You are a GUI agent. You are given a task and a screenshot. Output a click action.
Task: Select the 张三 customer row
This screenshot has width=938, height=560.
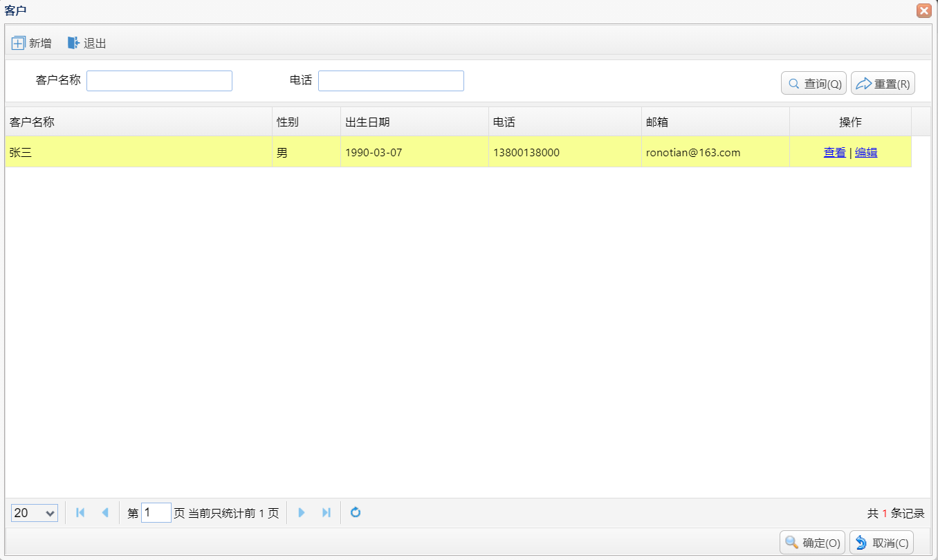[138, 153]
